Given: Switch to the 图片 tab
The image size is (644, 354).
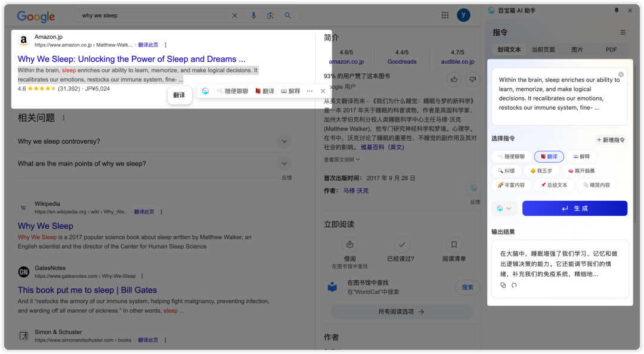Looking at the screenshot, I should [577, 49].
